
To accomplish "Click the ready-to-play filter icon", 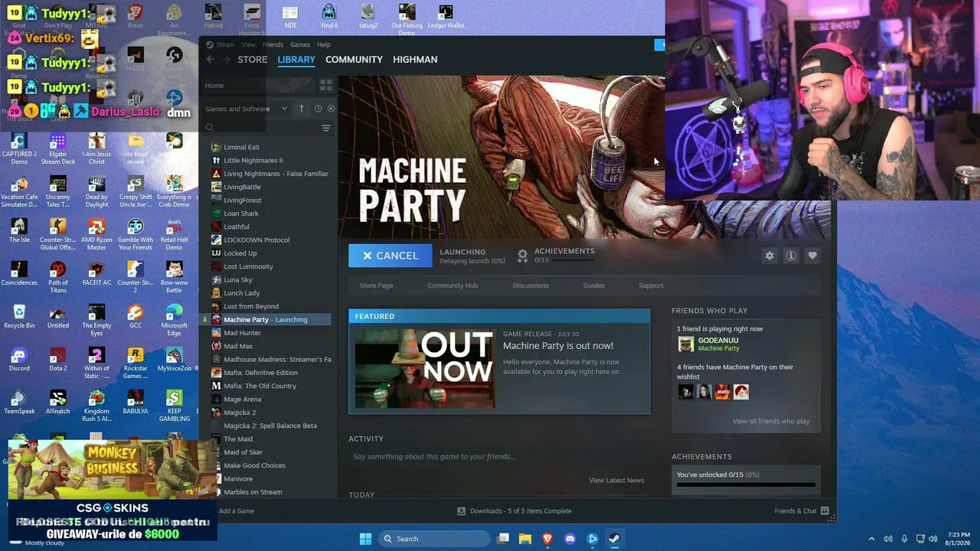I will pyautogui.click(x=331, y=109).
